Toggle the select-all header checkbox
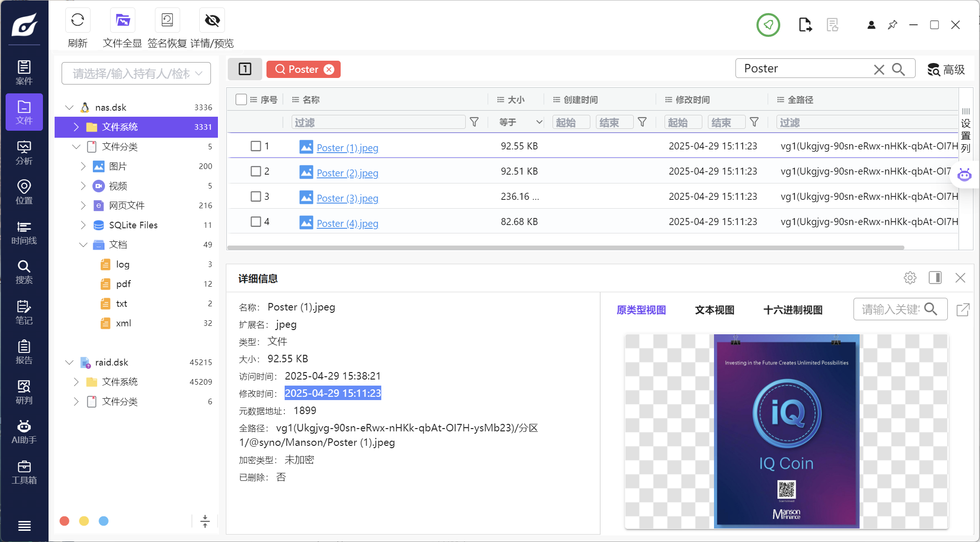The width and height of the screenshot is (980, 542). 241,99
